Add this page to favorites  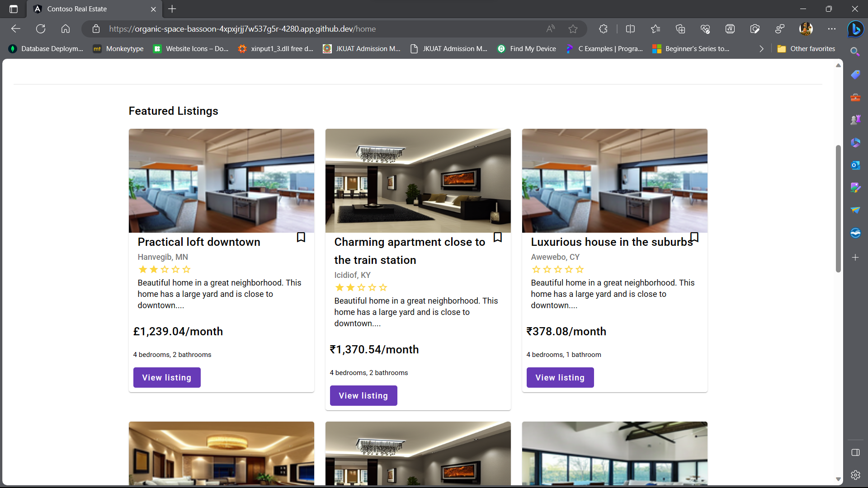coord(573,28)
